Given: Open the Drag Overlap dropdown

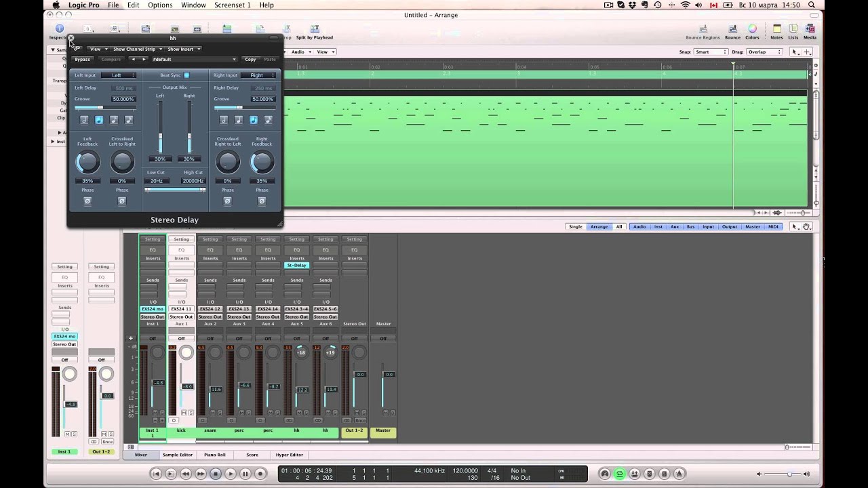Looking at the screenshot, I should [x=764, y=52].
